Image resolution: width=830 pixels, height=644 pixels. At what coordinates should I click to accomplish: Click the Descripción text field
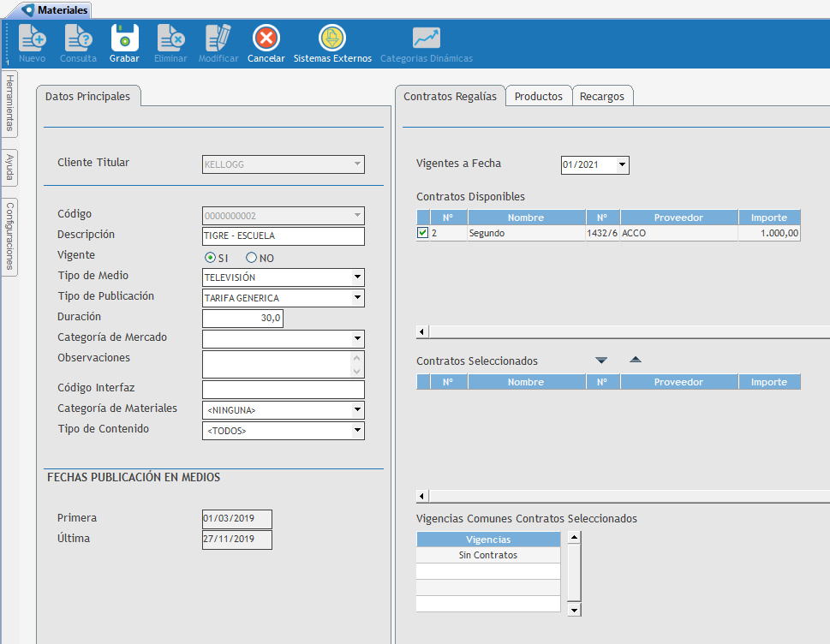[x=283, y=236]
